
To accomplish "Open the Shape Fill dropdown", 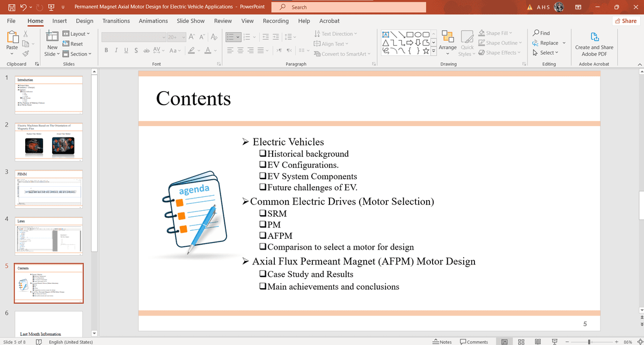I will pos(495,33).
